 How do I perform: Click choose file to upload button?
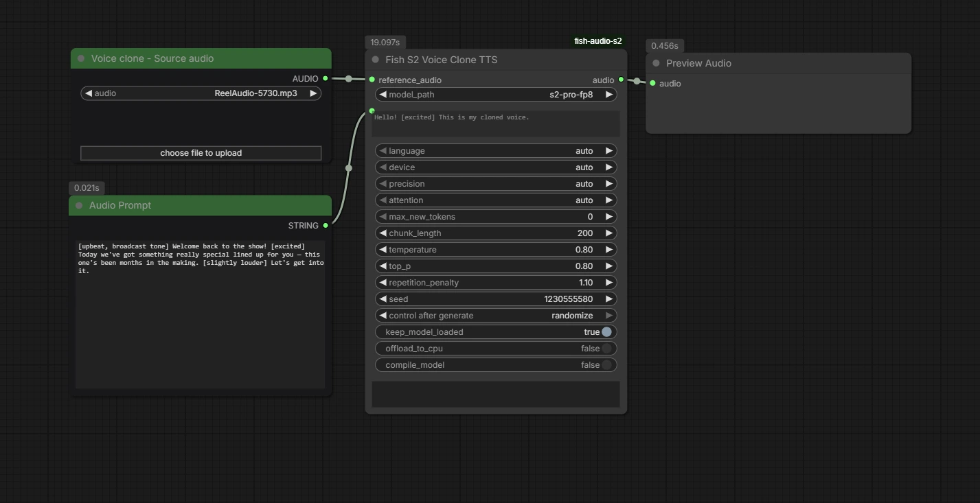[x=201, y=153]
